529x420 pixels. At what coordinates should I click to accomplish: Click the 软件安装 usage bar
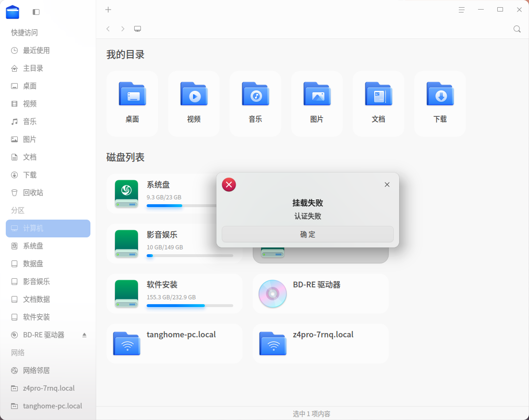[x=190, y=306]
